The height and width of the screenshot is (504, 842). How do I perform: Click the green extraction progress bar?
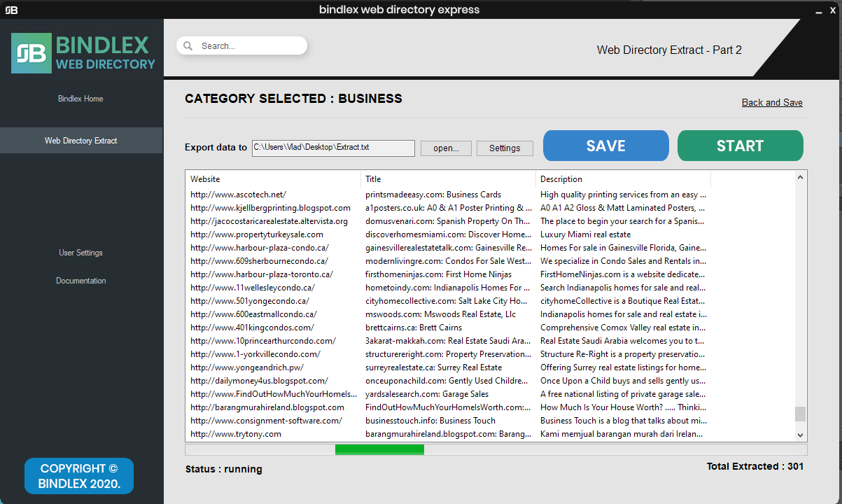point(379,449)
